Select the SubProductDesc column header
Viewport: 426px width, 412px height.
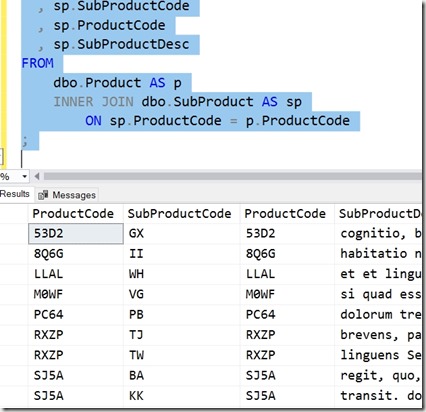378,213
